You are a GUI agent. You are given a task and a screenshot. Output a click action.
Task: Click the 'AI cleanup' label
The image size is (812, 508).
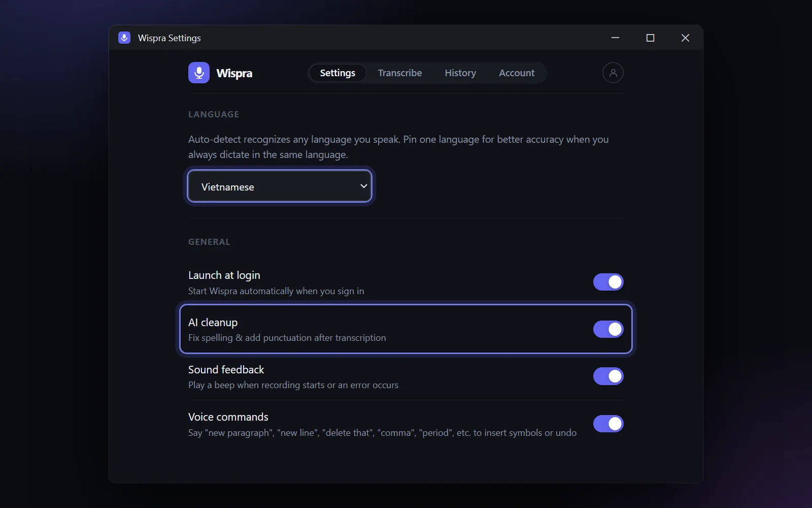pos(213,323)
